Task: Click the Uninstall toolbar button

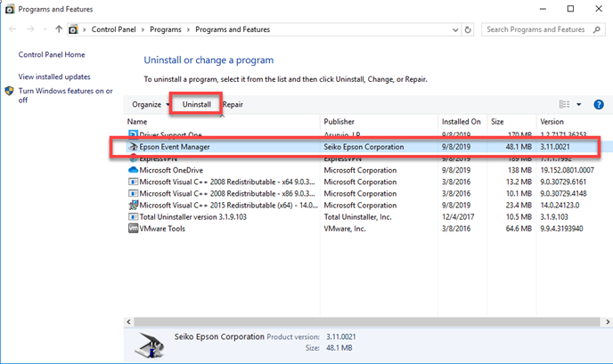Action: coord(196,104)
